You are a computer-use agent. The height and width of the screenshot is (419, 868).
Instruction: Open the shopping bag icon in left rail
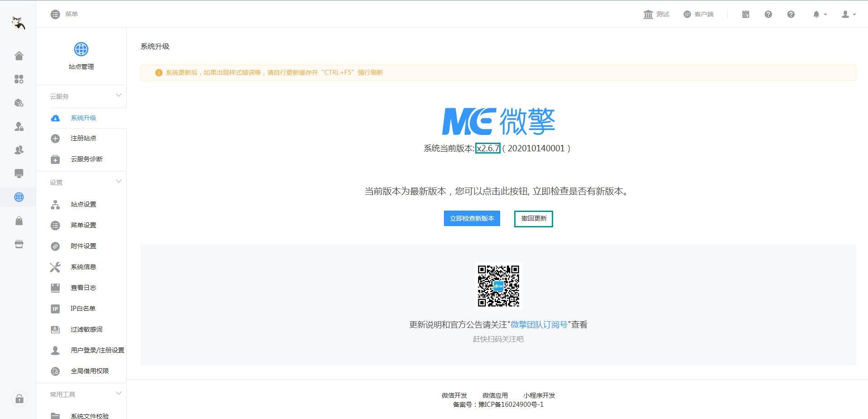coord(19,221)
